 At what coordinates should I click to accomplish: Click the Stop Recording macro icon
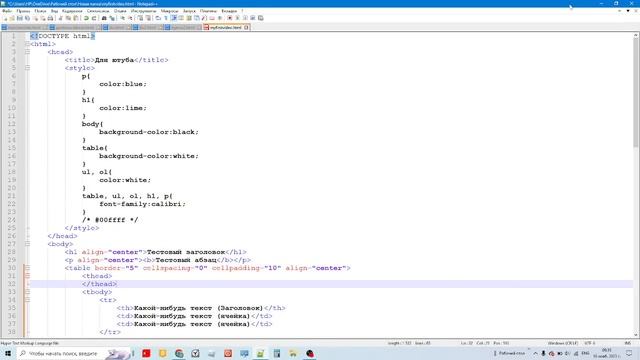pyautogui.click(x=237, y=18)
